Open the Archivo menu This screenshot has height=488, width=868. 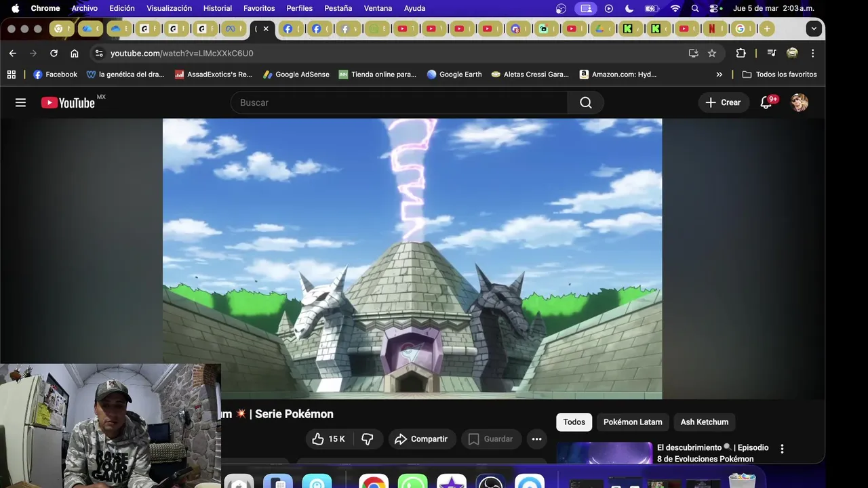tap(85, 8)
